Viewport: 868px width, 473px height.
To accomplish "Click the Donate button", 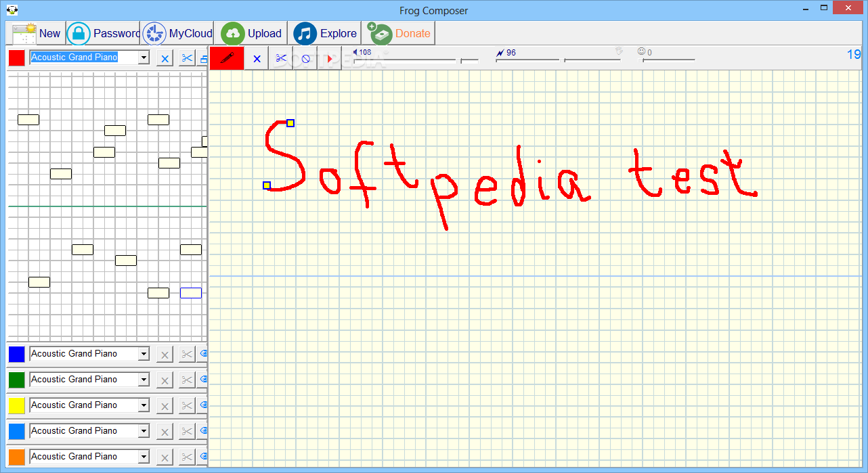I will click(398, 33).
